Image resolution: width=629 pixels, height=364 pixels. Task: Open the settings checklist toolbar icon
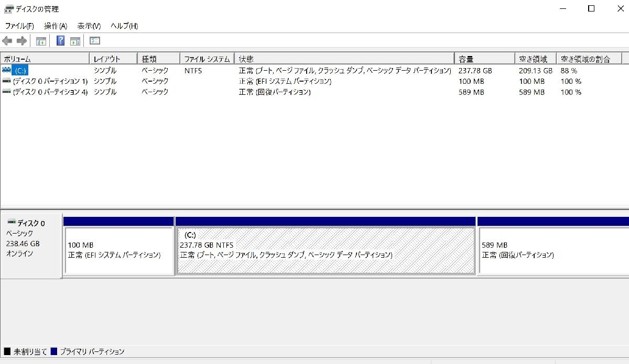(x=95, y=41)
